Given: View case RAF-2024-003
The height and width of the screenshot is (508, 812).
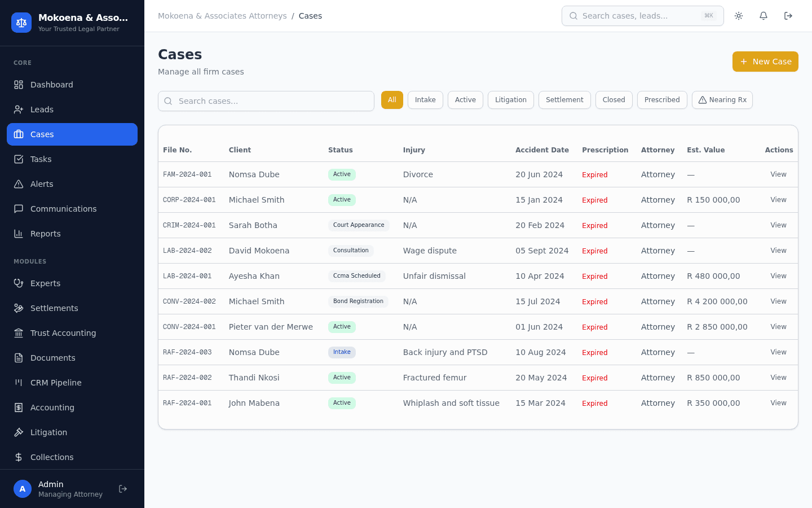Looking at the screenshot, I should [778, 352].
